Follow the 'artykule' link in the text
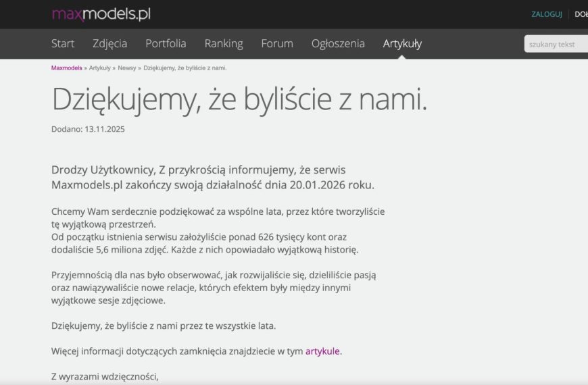 tap(322, 351)
